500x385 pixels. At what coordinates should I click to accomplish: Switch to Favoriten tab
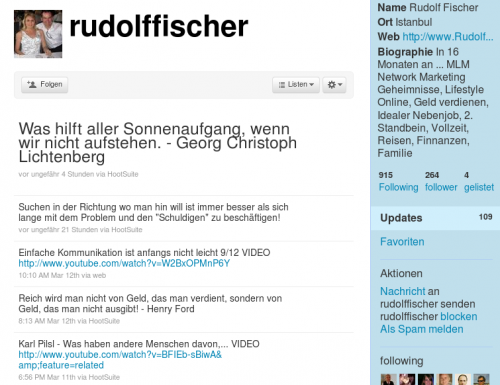click(x=402, y=242)
